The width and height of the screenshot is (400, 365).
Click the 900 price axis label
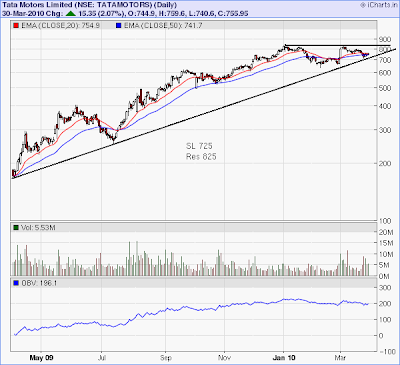[385, 39]
